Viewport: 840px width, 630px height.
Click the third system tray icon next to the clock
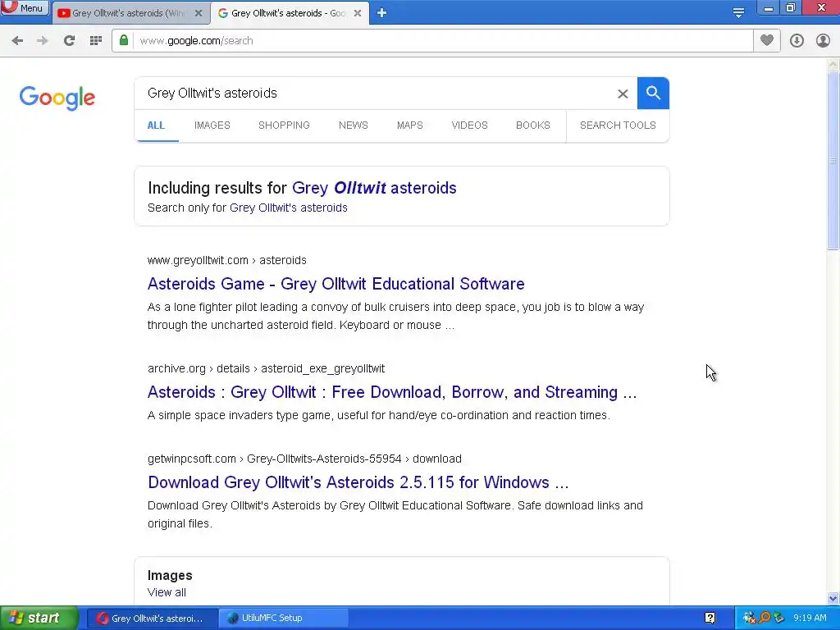(779, 618)
